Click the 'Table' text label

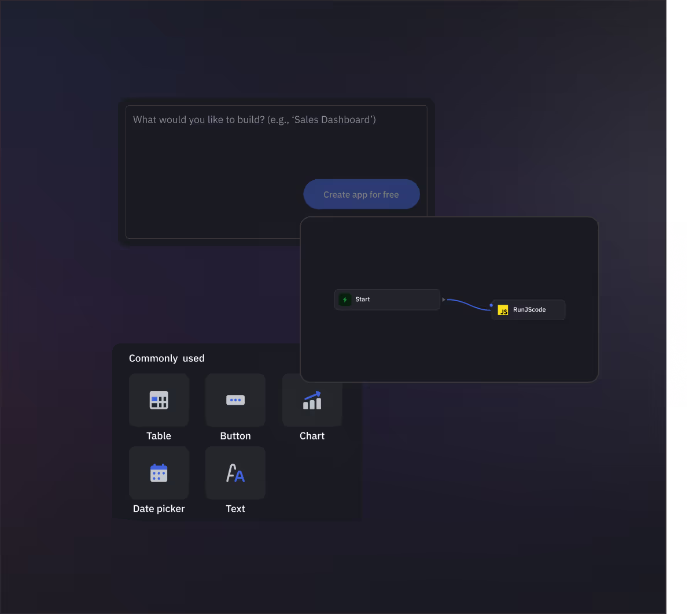[159, 436]
